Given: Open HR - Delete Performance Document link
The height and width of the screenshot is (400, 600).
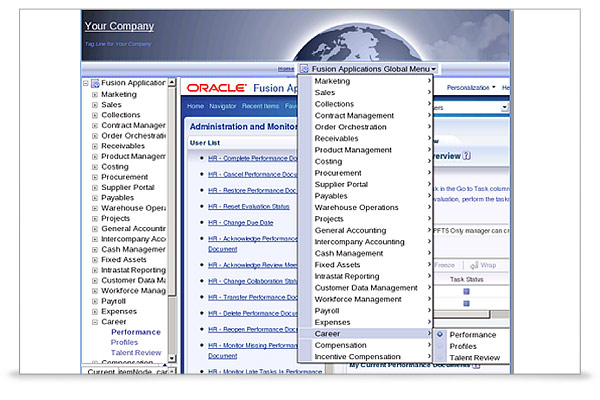Looking at the screenshot, I should [x=253, y=313].
